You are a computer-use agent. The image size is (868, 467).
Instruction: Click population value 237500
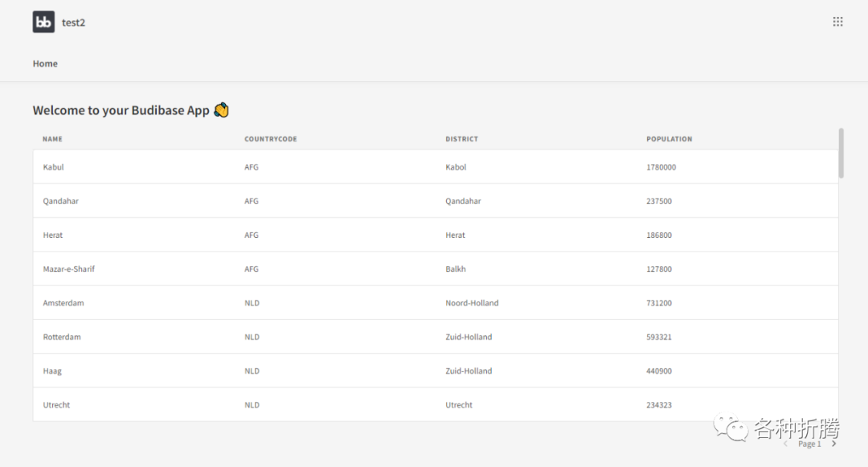tap(659, 202)
